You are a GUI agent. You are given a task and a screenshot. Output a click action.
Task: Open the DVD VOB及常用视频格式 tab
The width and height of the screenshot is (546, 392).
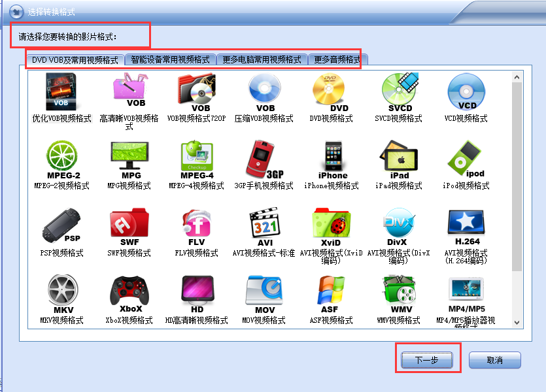tap(75, 60)
